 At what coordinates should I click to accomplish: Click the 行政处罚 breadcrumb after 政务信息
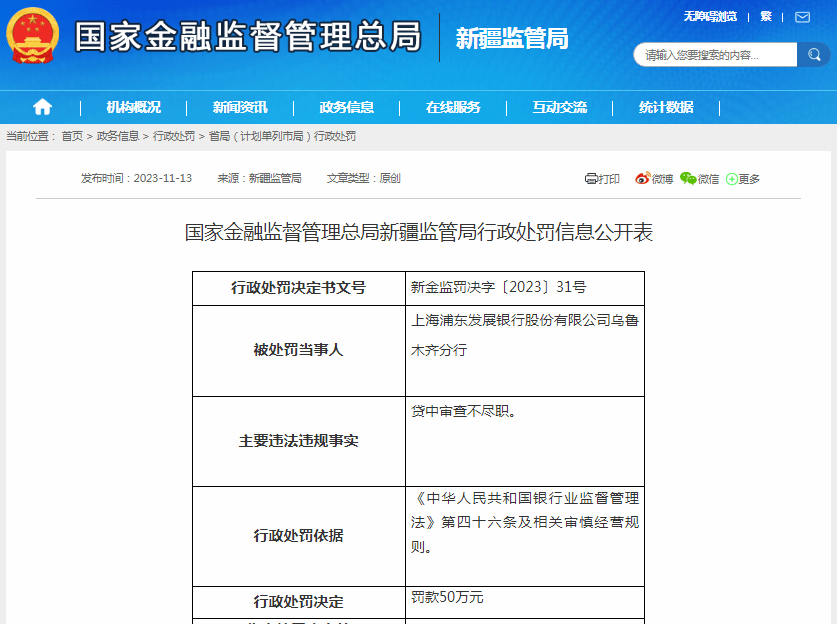click(x=174, y=136)
